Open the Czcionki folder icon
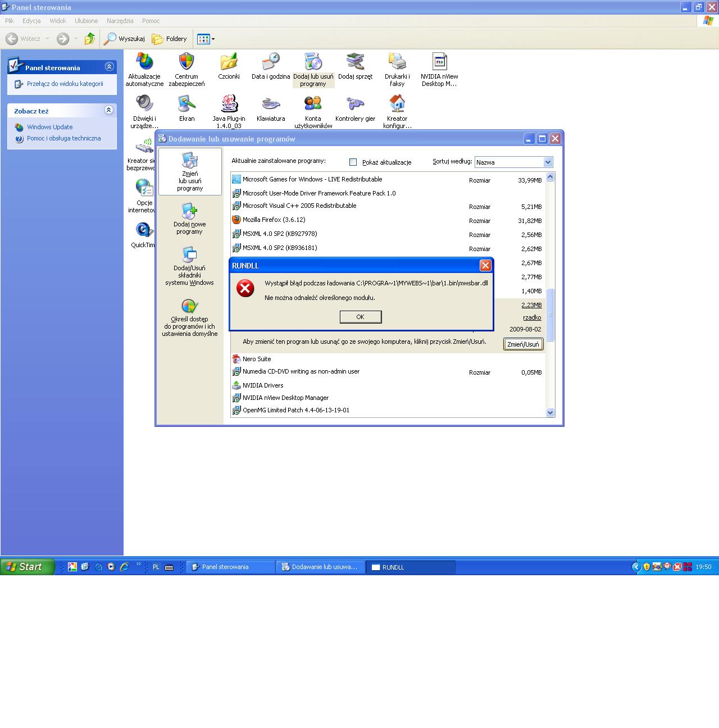Image resolution: width=719 pixels, height=728 pixels. pyautogui.click(x=229, y=66)
